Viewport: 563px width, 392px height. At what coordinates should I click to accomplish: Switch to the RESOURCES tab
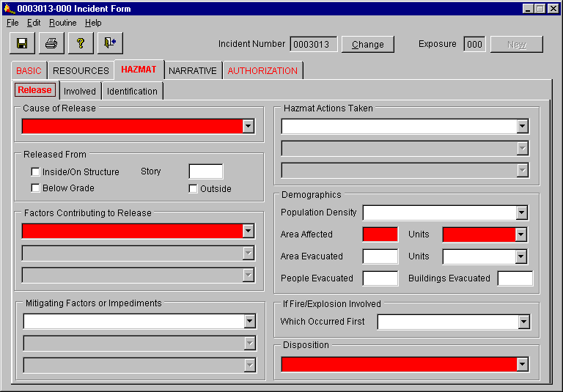81,71
